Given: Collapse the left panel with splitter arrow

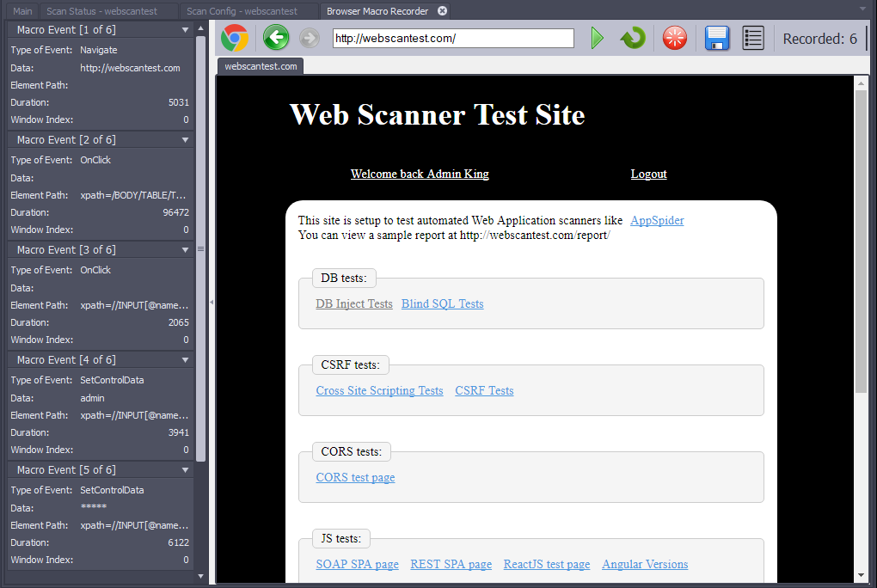Looking at the screenshot, I should [212, 302].
